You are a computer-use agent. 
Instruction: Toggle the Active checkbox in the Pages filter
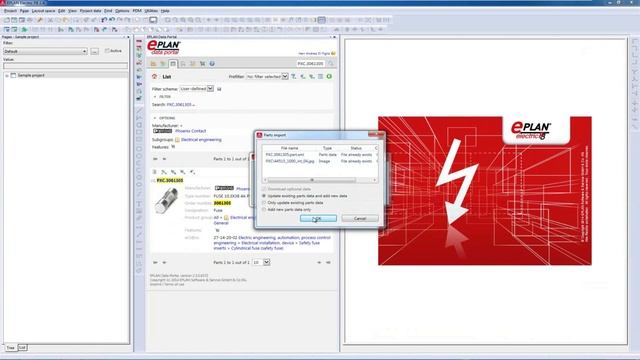point(107,51)
